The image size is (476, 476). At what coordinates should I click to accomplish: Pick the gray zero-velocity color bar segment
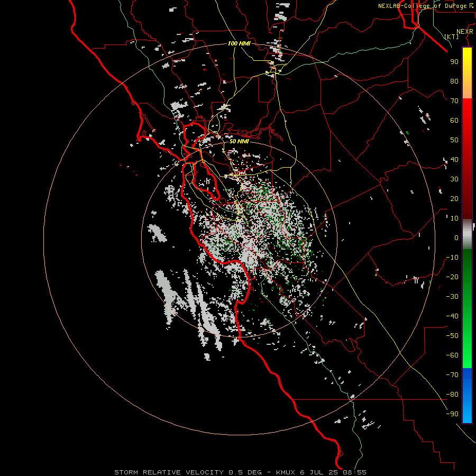tap(467, 234)
